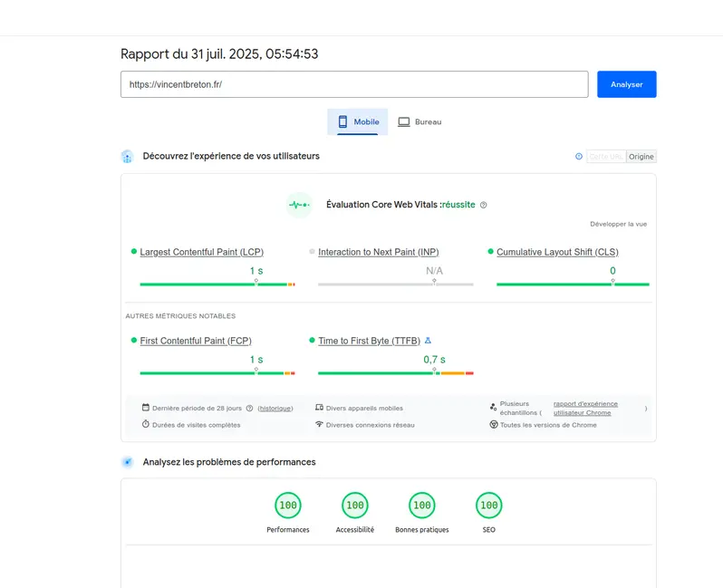Click the Bonnes pratiques score gauge
The width and height of the screenshot is (723, 588).
(x=422, y=506)
